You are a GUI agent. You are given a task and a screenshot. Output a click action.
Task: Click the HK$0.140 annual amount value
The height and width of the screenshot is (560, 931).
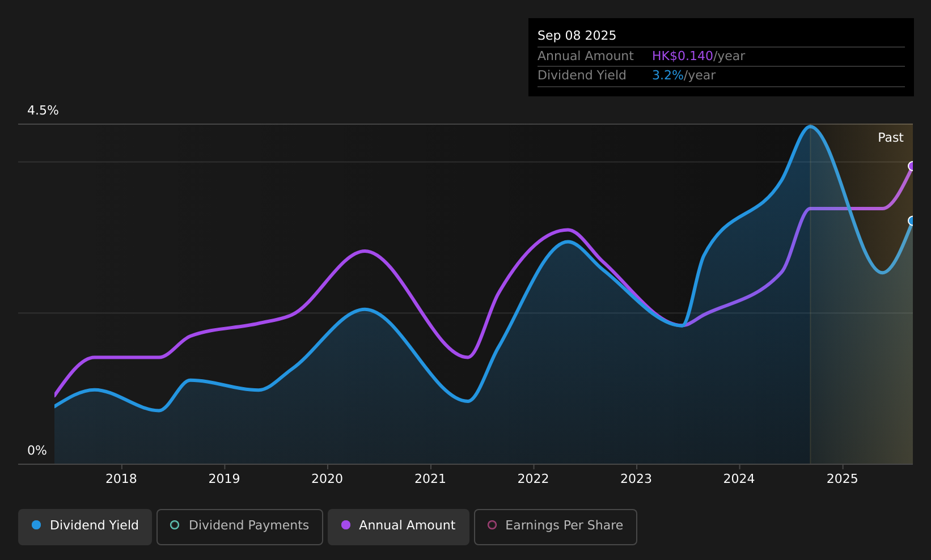click(682, 56)
